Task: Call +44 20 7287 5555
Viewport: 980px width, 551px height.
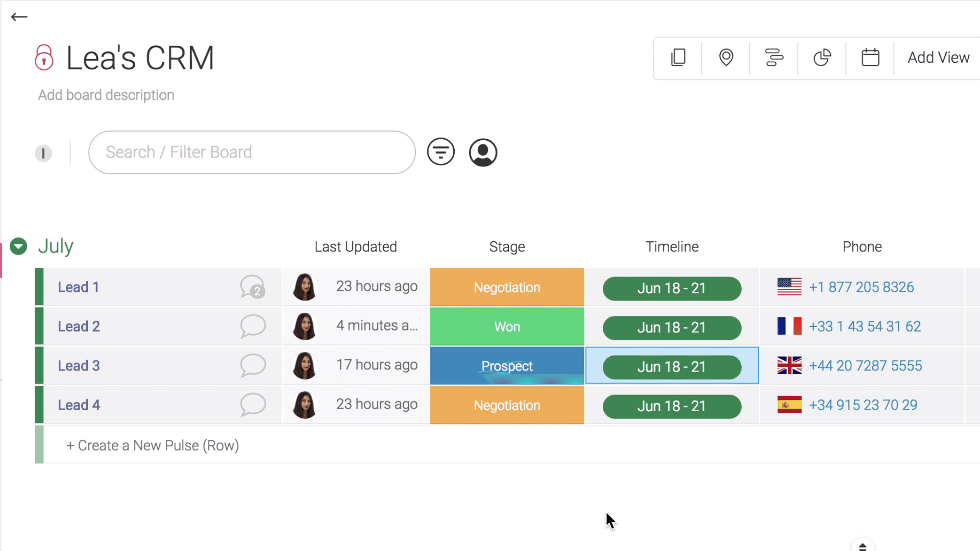Action: [865, 366]
